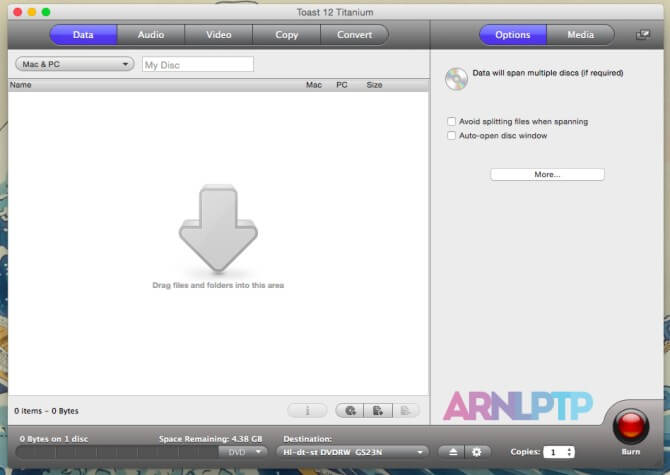Click the spanning disc icon in Options
This screenshot has height=475, width=670.
point(456,79)
